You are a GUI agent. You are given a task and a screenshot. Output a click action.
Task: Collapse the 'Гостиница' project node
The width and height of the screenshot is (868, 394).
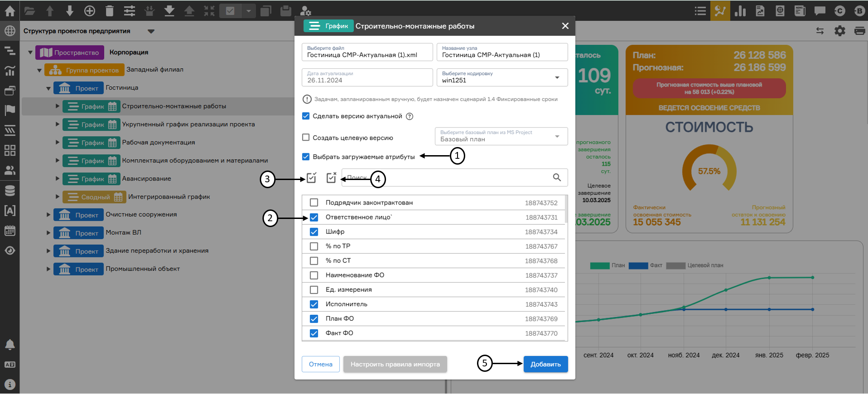(x=48, y=88)
